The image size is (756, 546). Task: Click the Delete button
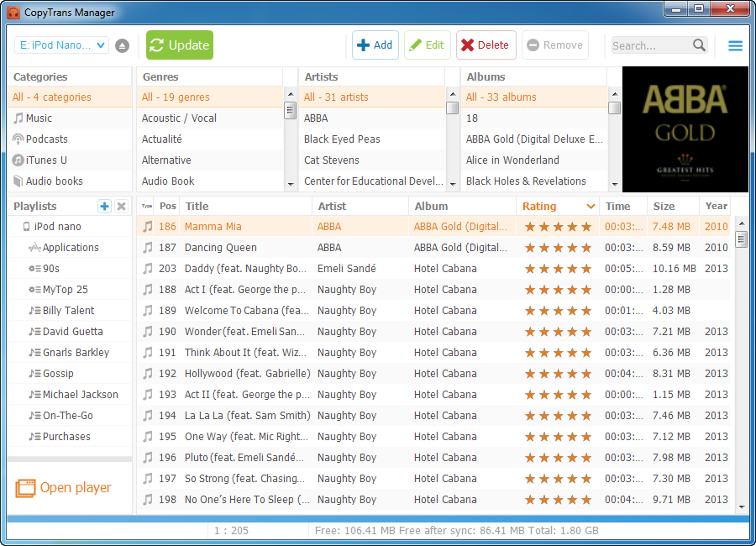[486, 45]
